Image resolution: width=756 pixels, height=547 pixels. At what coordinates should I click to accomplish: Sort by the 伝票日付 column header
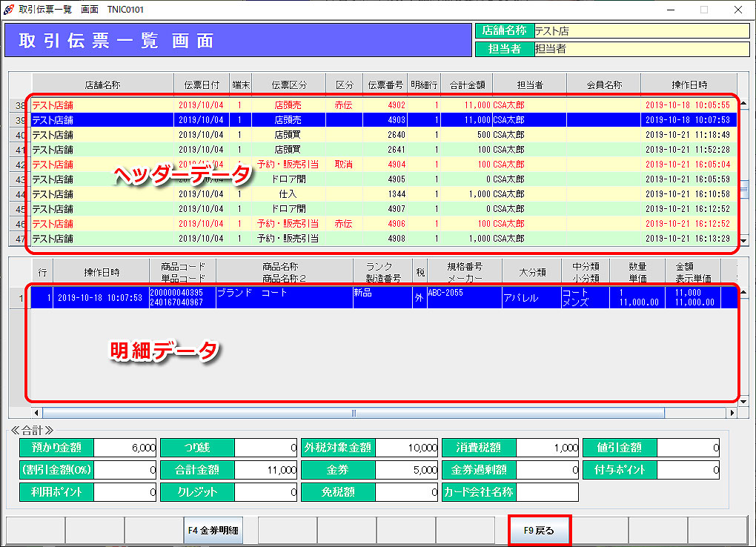[201, 85]
